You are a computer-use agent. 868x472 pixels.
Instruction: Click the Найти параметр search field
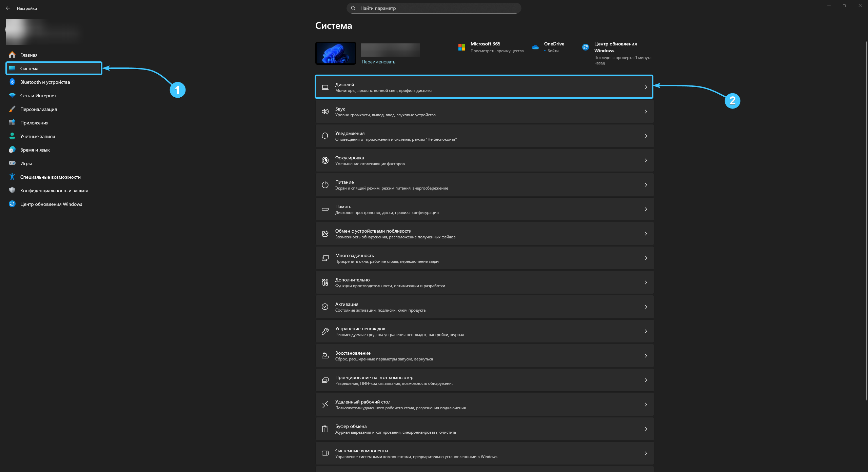[x=434, y=8]
